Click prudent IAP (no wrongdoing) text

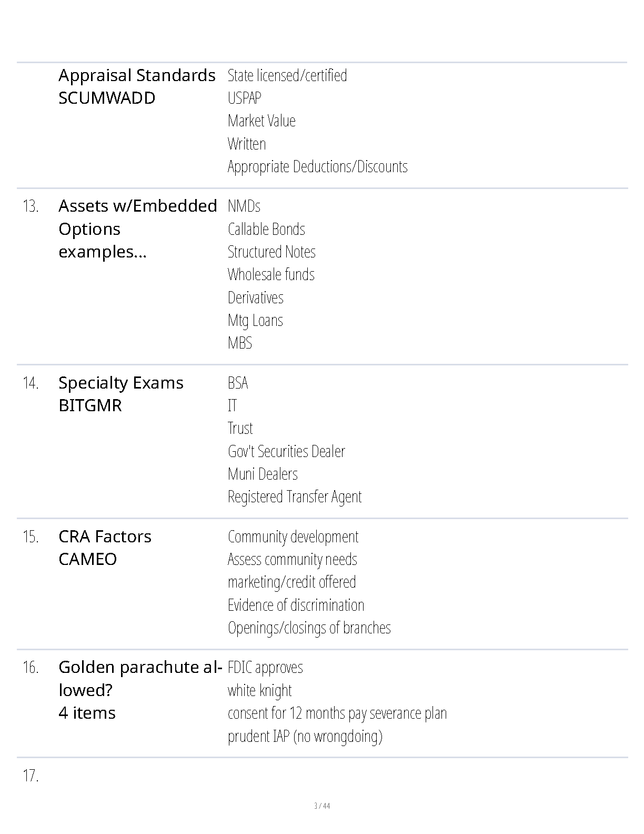click(305, 736)
